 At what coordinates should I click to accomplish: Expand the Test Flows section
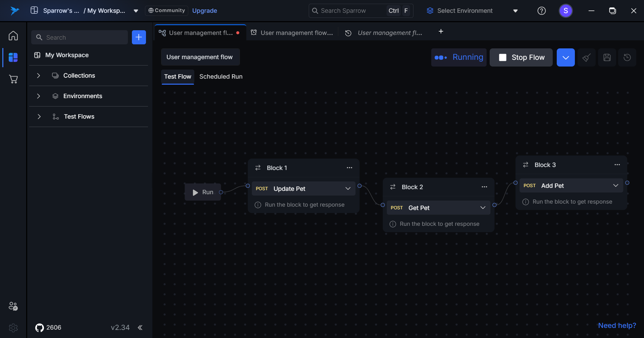pyautogui.click(x=39, y=117)
